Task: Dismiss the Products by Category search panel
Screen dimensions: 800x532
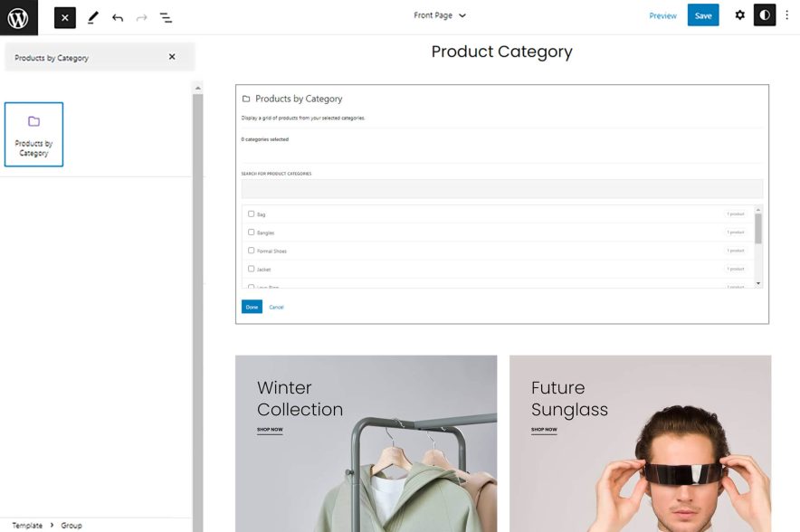Action: pos(172,56)
